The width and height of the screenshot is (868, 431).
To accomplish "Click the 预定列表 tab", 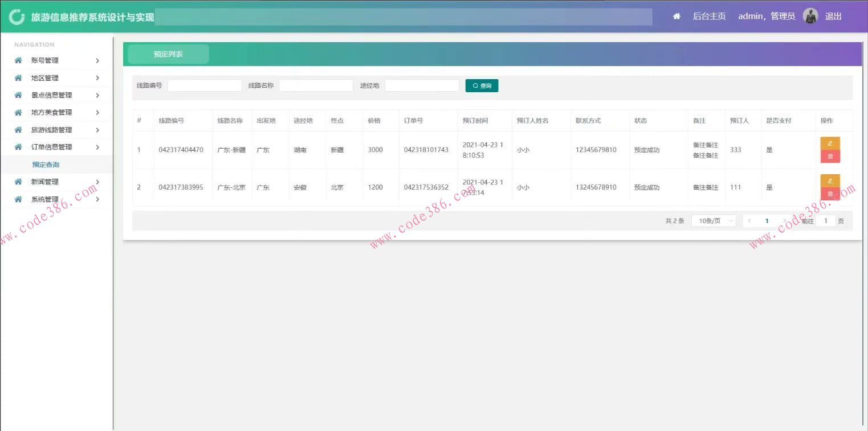I will pyautogui.click(x=168, y=54).
